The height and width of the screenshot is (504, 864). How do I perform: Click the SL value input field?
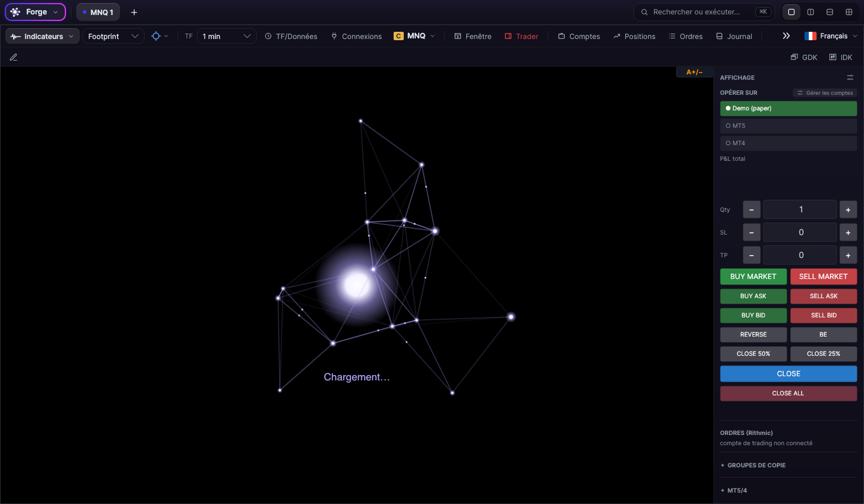800,232
